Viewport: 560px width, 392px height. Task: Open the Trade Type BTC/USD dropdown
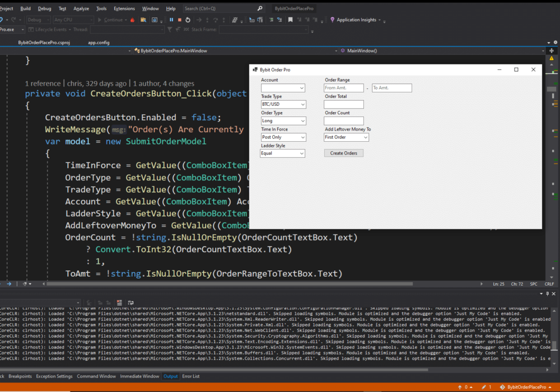click(x=283, y=104)
